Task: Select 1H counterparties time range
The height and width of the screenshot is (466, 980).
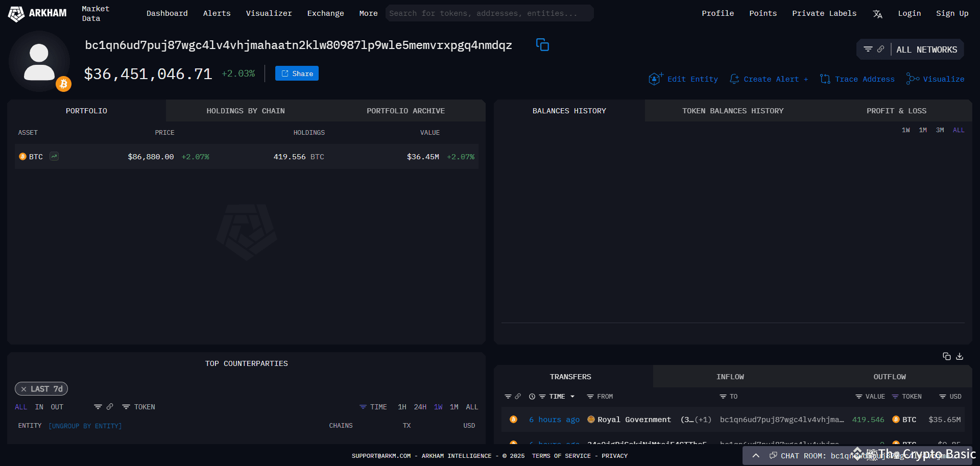Action: click(x=402, y=407)
